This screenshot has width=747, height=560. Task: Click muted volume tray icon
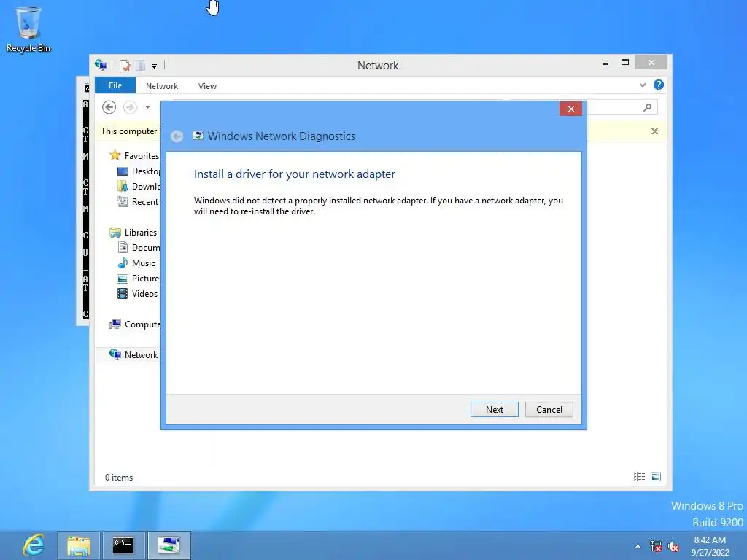(x=673, y=546)
